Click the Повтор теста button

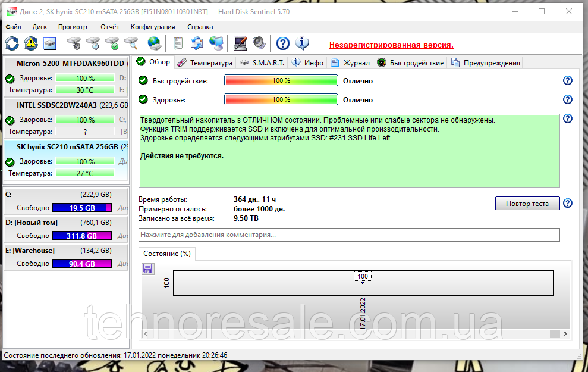(527, 204)
